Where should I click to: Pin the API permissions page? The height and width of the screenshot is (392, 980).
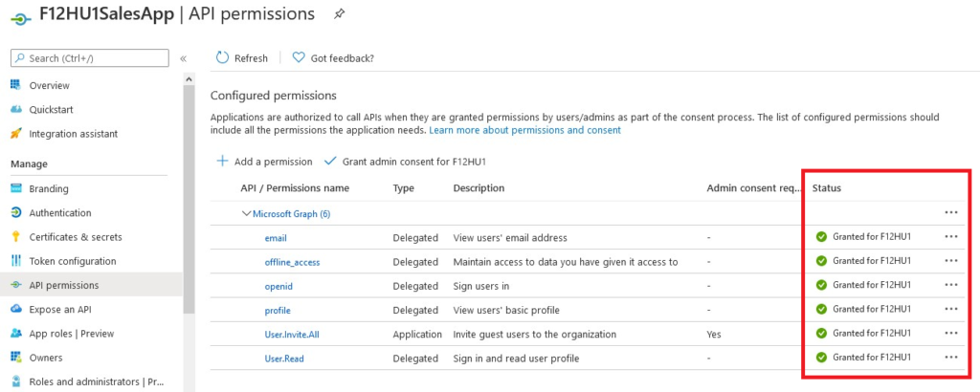coord(340,13)
